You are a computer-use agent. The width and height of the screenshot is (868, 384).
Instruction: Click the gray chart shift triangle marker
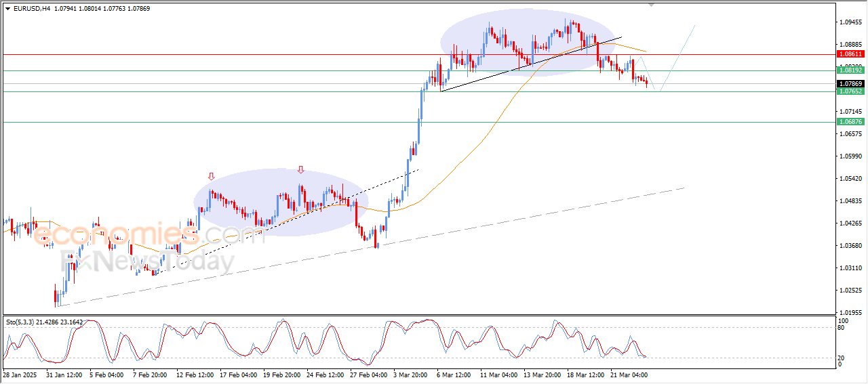coord(652,5)
